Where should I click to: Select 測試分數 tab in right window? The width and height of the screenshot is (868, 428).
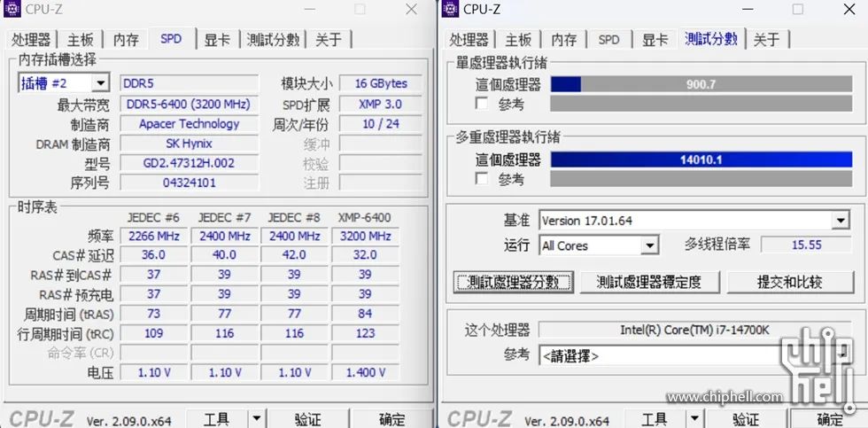711,38
